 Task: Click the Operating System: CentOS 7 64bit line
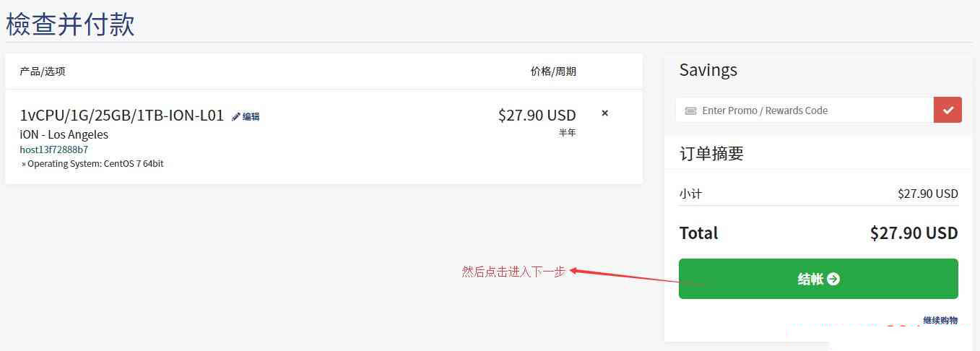[x=92, y=164]
